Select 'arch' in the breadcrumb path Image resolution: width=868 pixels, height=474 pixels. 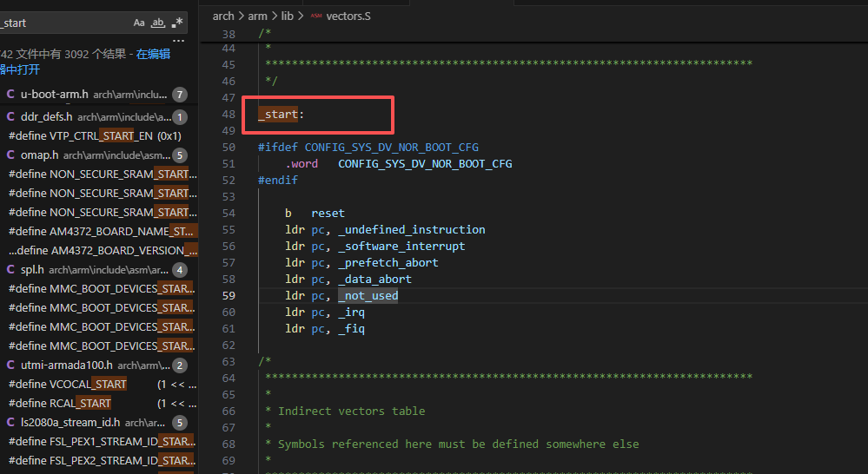tap(223, 16)
